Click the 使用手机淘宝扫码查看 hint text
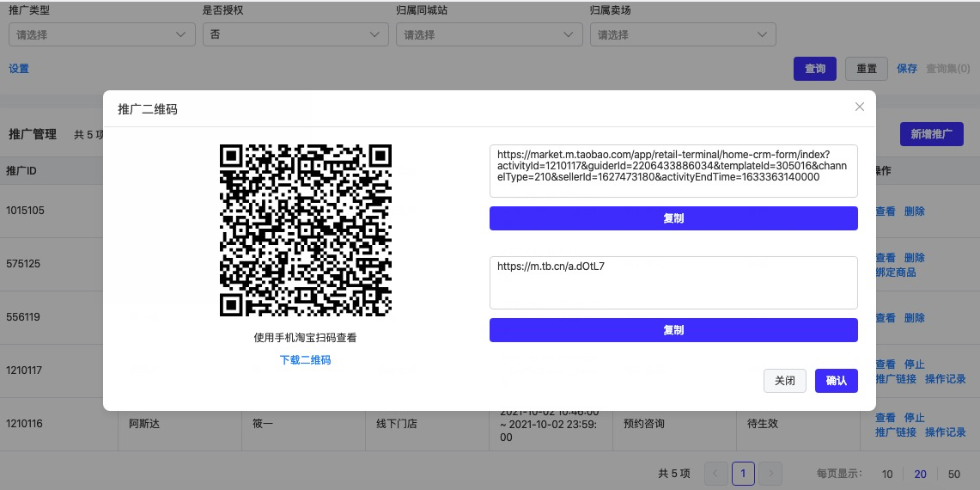This screenshot has width=980, height=490. 305,338
